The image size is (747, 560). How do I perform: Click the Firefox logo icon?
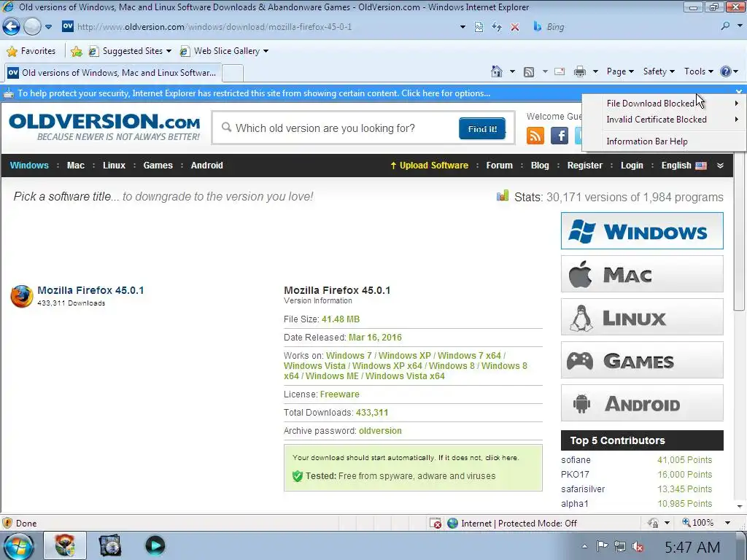(x=21, y=296)
